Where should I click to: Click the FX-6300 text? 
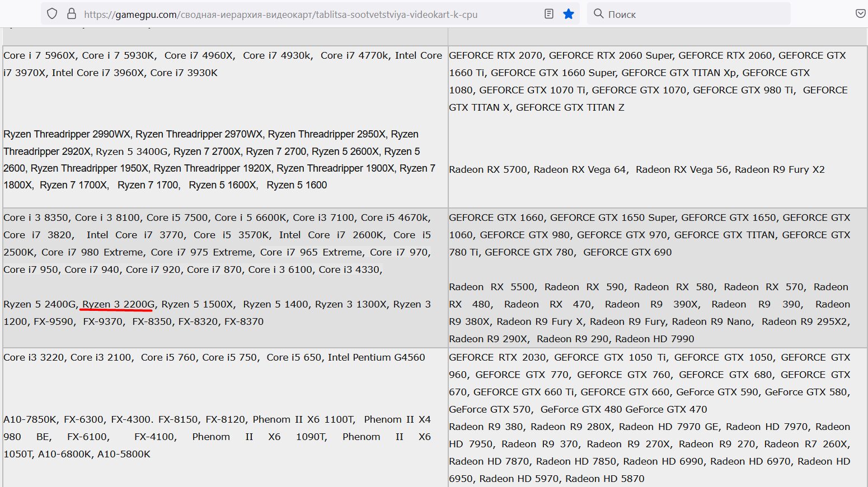(x=84, y=419)
